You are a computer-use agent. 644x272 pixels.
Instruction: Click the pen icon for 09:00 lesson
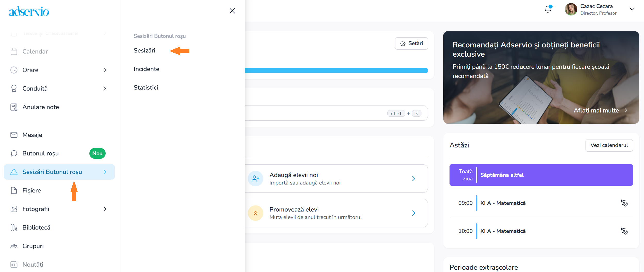pyautogui.click(x=624, y=203)
